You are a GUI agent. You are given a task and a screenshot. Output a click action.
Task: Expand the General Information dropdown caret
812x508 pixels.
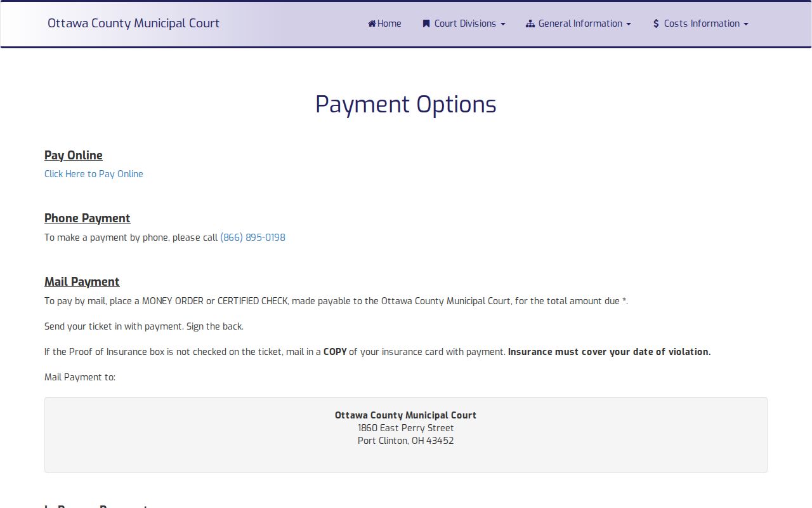pyautogui.click(x=629, y=24)
